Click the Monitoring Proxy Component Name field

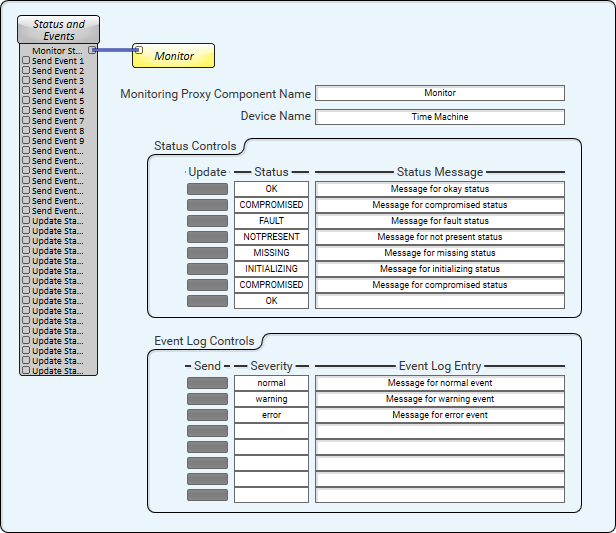coord(440,93)
